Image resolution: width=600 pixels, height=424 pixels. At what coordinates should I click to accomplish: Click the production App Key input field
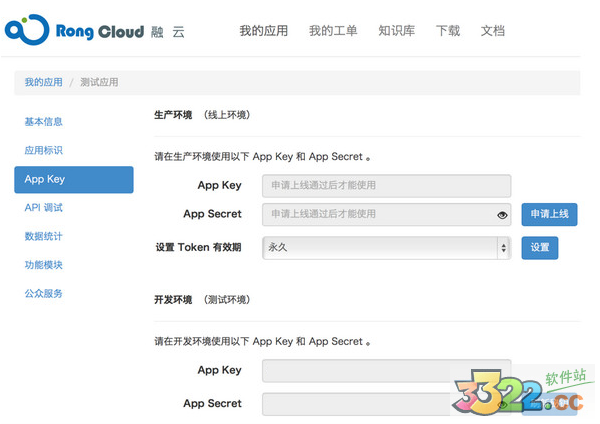(386, 185)
